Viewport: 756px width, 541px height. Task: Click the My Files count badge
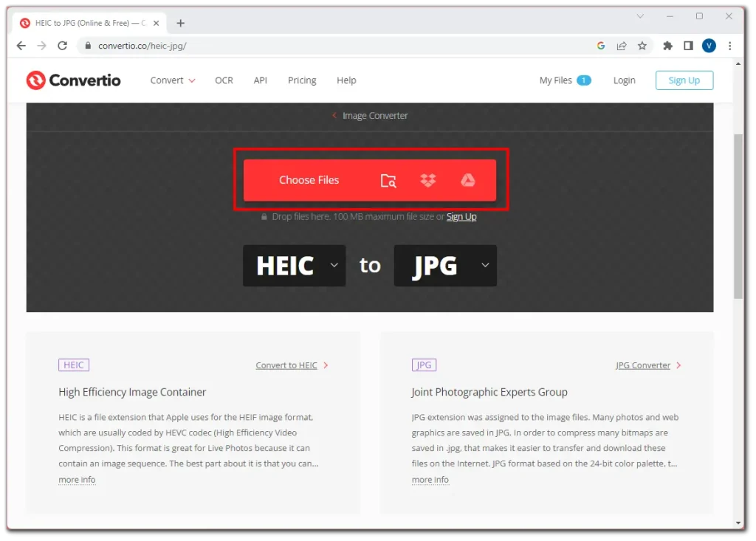(x=584, y=80)
